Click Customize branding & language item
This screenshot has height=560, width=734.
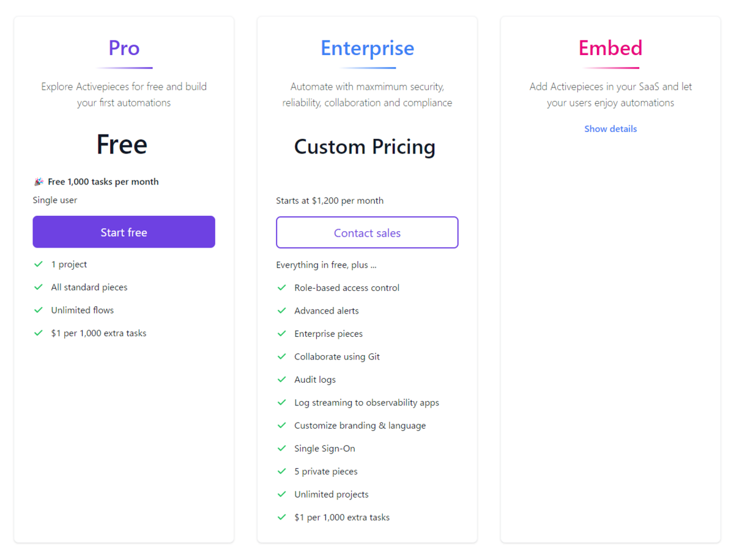click(360, 426)
